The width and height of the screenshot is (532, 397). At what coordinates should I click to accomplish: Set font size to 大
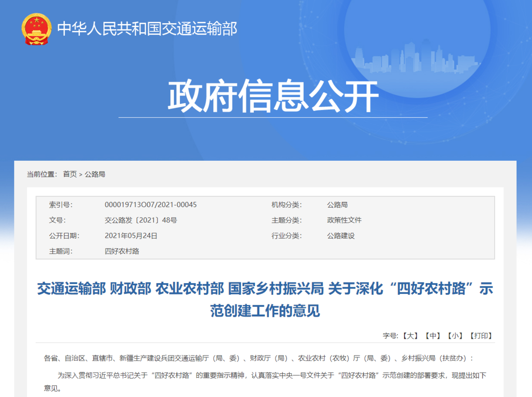[x=410, y=336]
